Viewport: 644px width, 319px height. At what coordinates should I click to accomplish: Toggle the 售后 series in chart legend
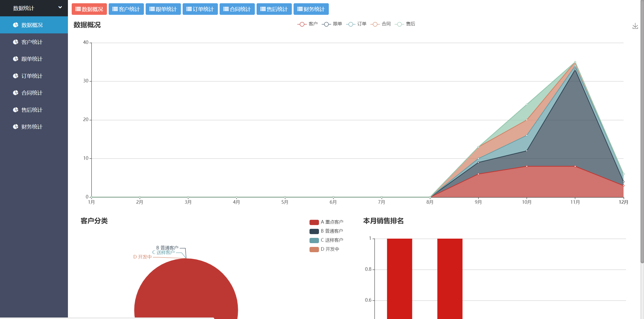[405, 24]
